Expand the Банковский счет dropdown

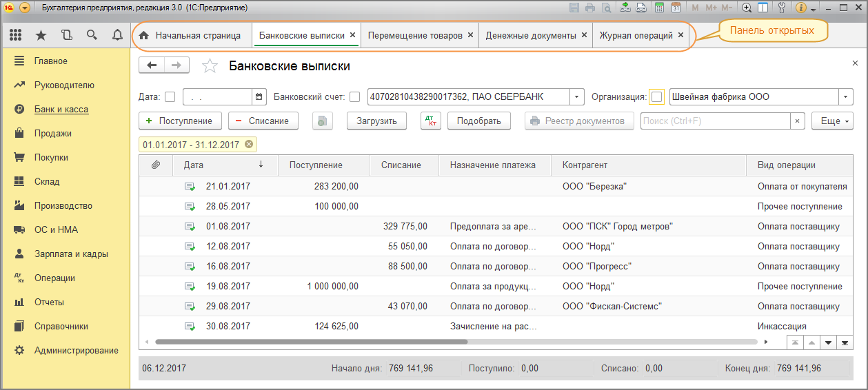[578, 97]
